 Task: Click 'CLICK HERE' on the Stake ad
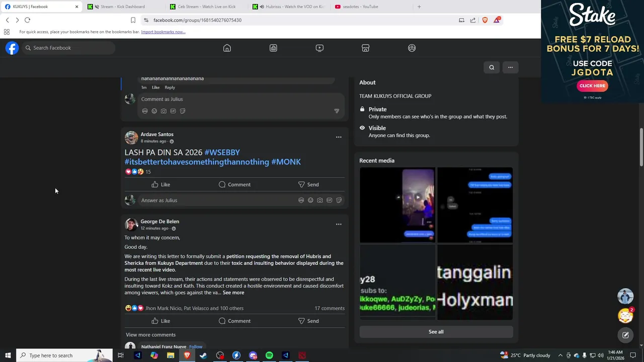(x=593, y=86)
